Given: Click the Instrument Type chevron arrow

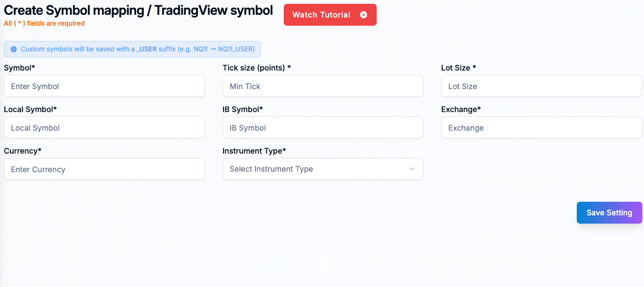Looking at the screenshot, I should [412, 169].
